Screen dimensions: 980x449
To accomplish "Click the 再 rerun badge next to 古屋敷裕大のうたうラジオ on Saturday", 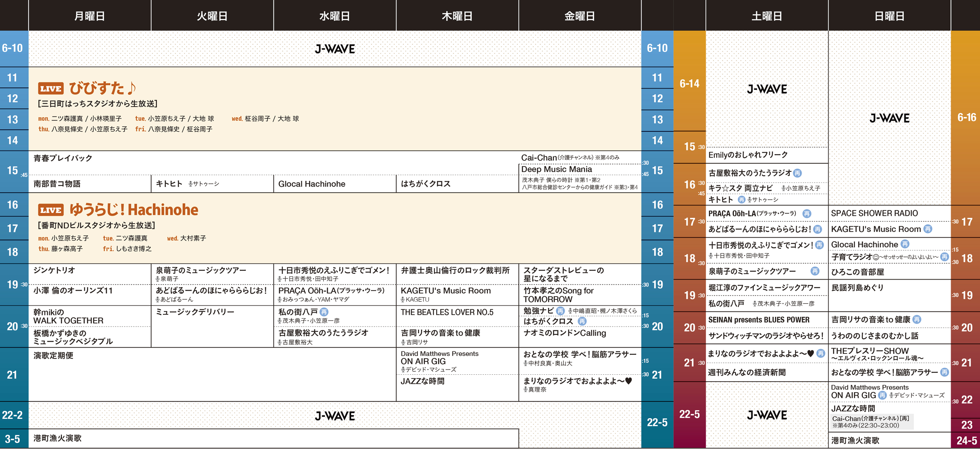I will 797,173.
